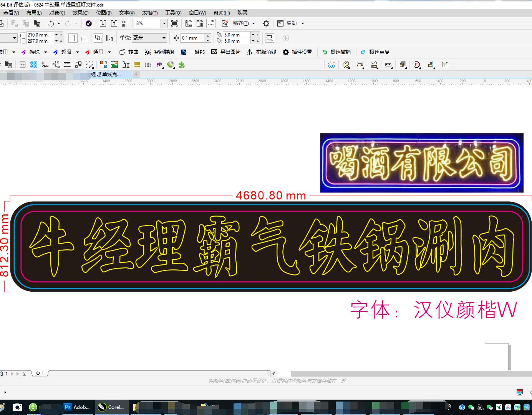
Task: Toggle the all pages layout icon
Action: point(98,38)
